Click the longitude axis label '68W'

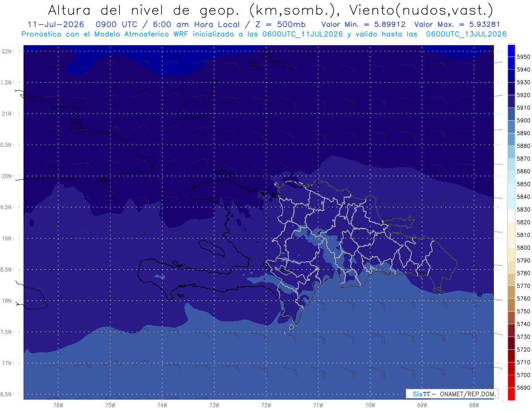(x=473, y=405)
